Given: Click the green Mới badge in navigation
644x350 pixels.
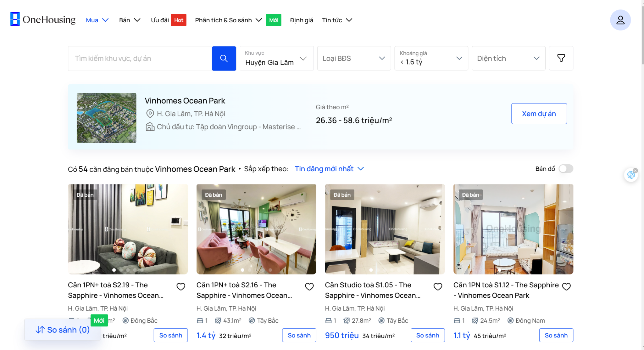Looking at the screenshot, I should 274,20.
